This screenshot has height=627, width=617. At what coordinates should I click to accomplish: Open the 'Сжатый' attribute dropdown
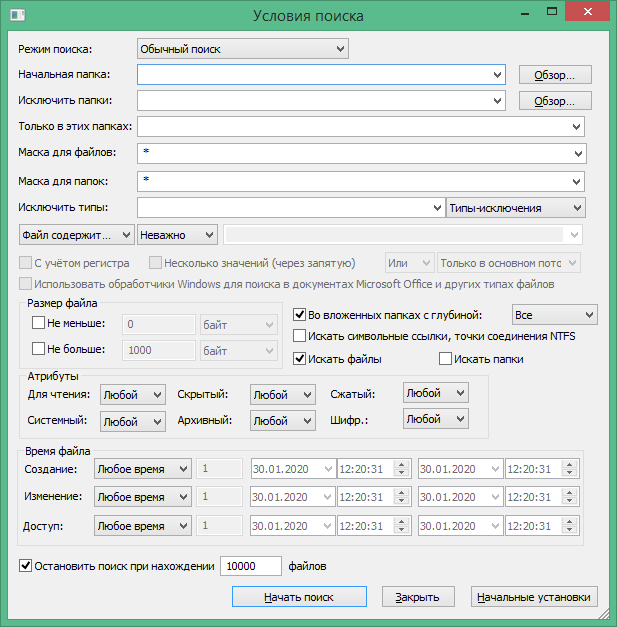click(x=436, y=393)
